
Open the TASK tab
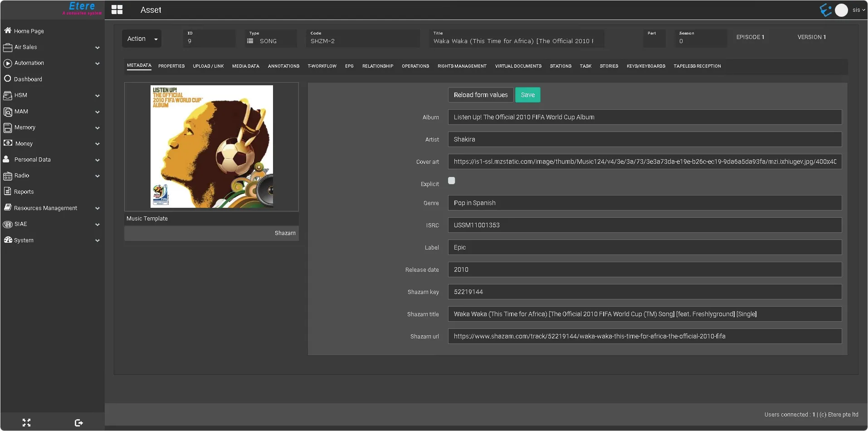tap(585, 66)
